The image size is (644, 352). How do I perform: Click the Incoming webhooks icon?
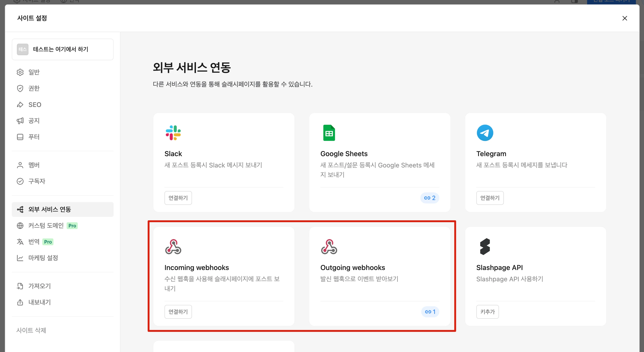pyautogui.click(x=173, y=247)
